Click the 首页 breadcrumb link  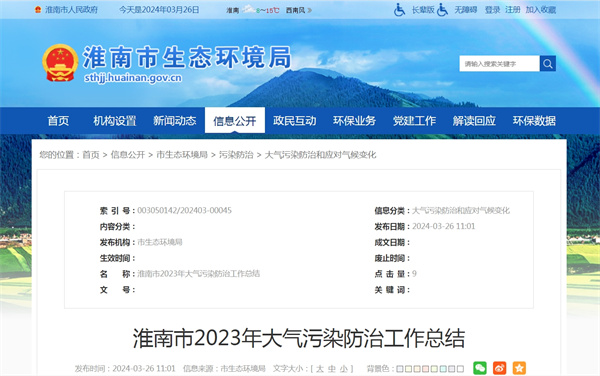[x=91, y=155]
